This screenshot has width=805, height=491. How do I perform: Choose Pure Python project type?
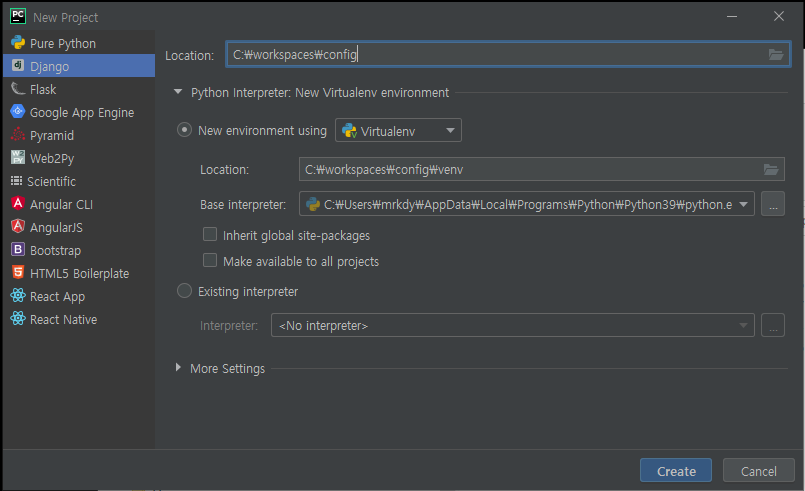pos(79,43)
